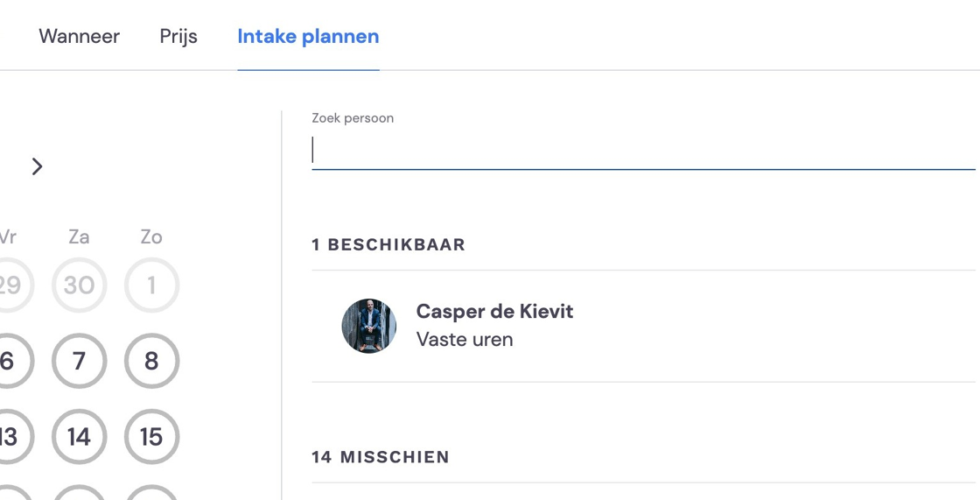This screenshot has height=500, width=980.
Task: Focus the Zoek persoon search field
Action: coord(643,151)
